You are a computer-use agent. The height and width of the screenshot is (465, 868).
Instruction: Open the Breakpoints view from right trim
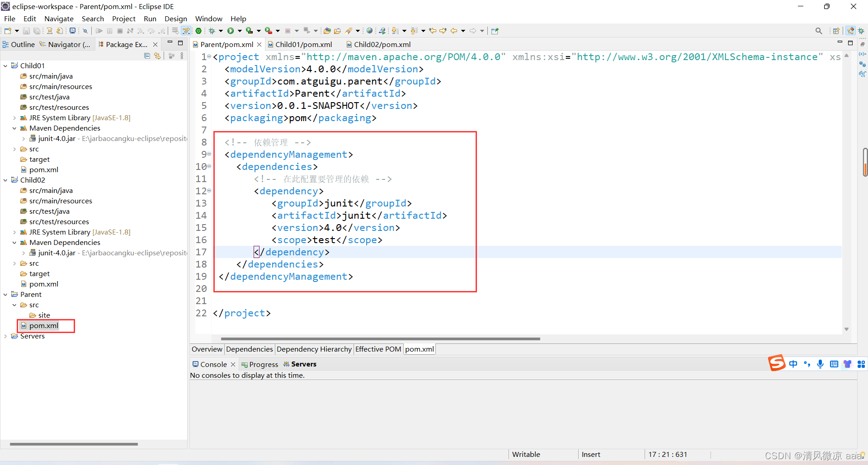(x=863, y=64)
